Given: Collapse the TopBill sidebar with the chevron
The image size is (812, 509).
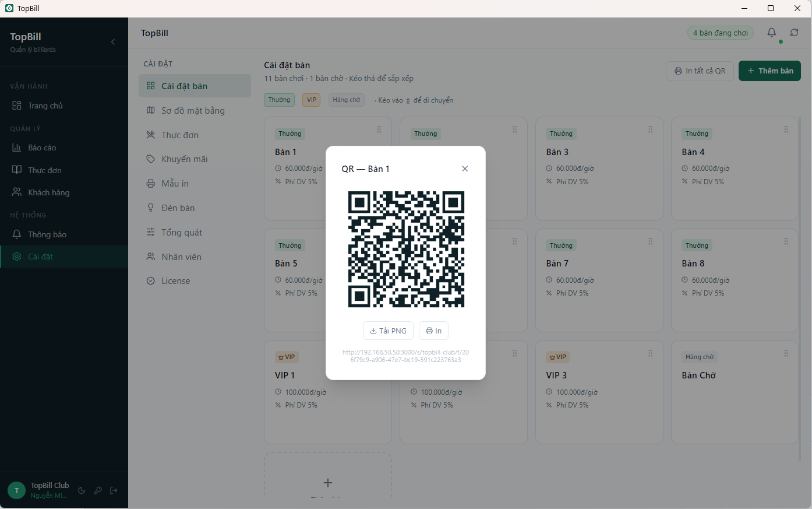Looking at the screenshot, I should (x=113, y=42).
